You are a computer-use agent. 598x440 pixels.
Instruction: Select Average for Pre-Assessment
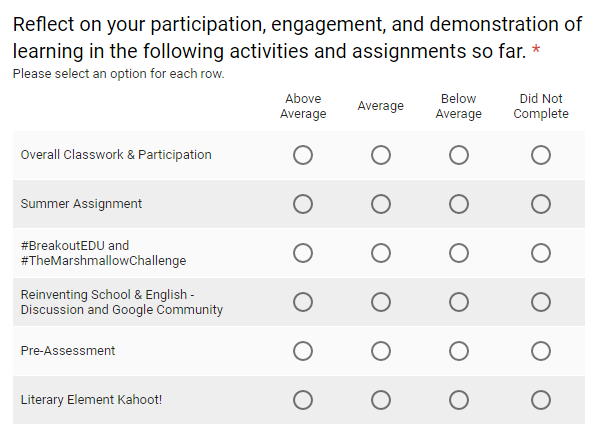click(381, 351)
